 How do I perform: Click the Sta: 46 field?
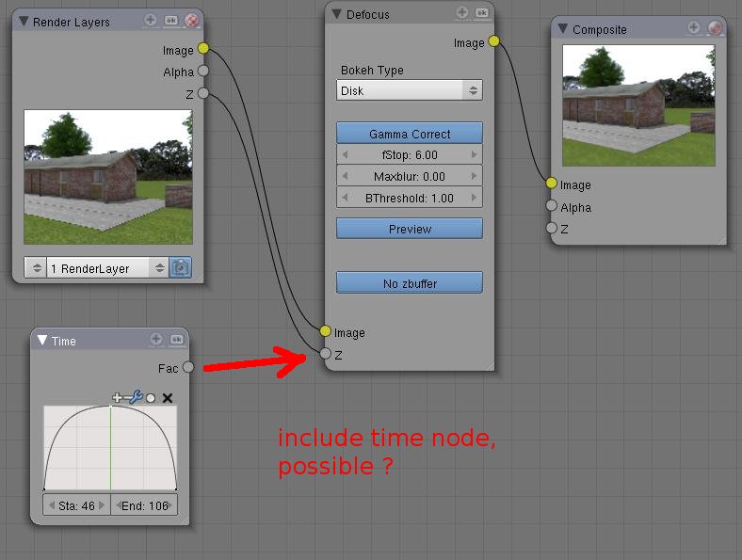[76, 505]
